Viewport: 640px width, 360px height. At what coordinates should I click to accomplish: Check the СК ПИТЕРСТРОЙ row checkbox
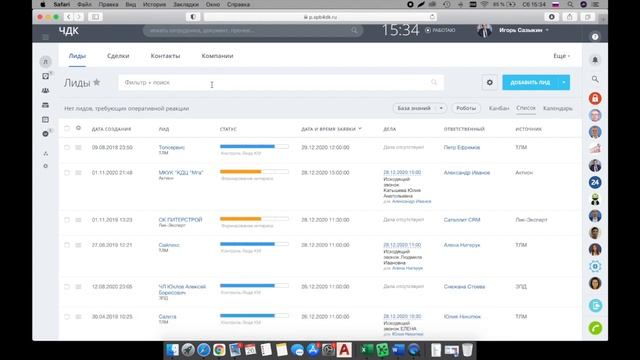tap(67, 220)
